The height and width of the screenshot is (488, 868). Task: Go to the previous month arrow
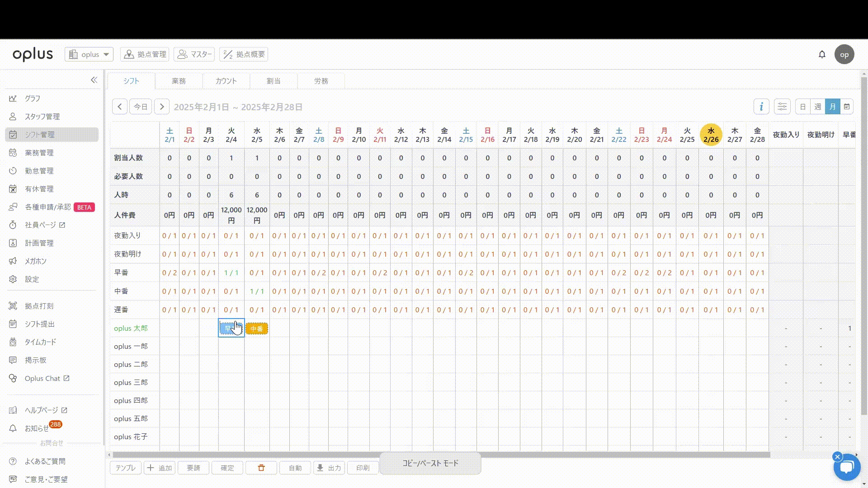coord(119,107)
